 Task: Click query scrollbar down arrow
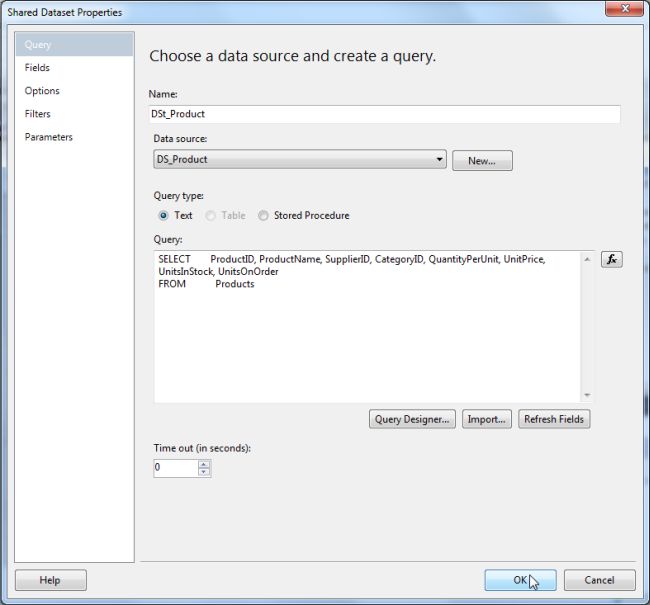pos(587,395)
